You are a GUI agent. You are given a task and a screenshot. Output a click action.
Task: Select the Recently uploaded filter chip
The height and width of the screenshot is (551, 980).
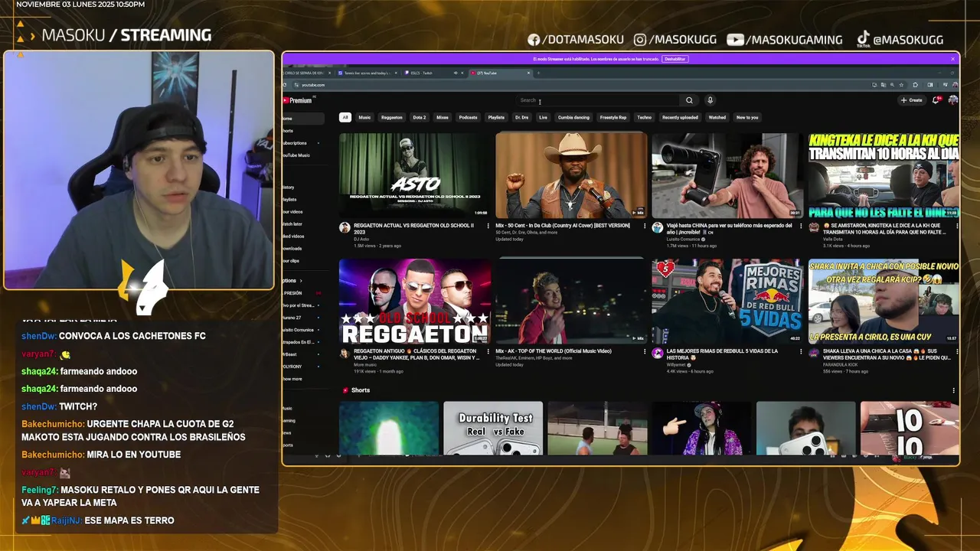point(680,117)
